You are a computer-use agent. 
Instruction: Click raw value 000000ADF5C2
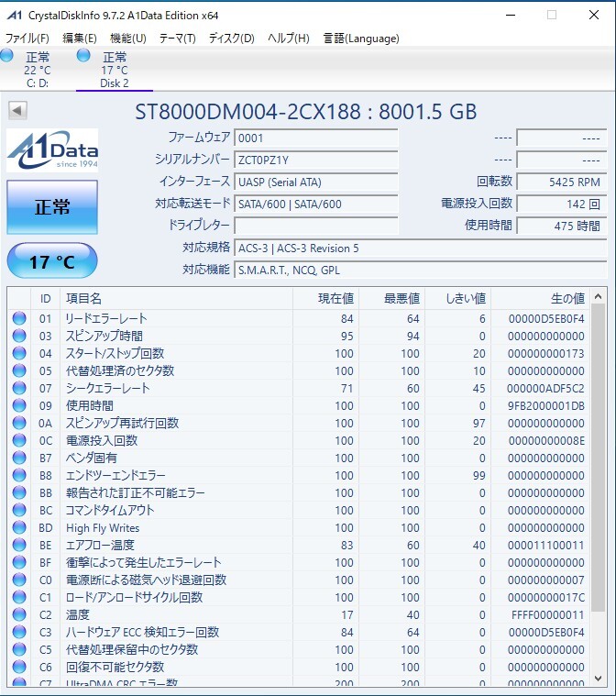pyautogui.click(x=545, y=389)
